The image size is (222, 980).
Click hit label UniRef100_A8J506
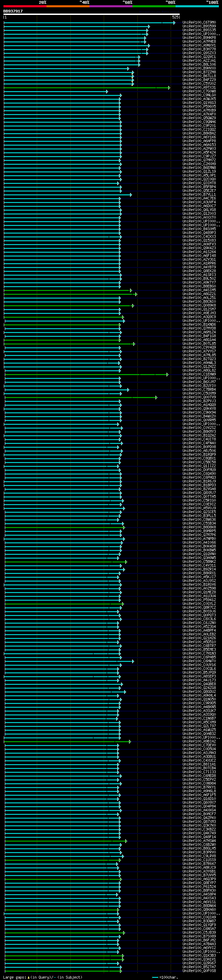point(199,451)
